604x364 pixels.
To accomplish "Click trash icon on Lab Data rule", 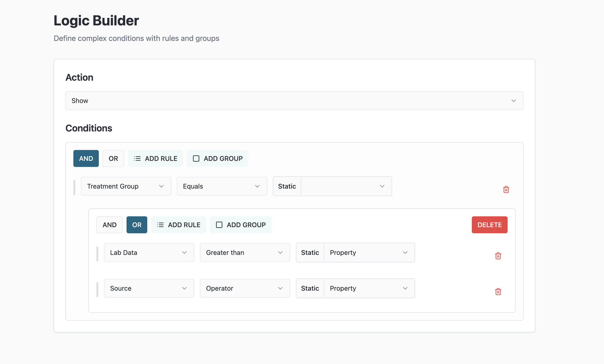I will click(x=498, y=256).
